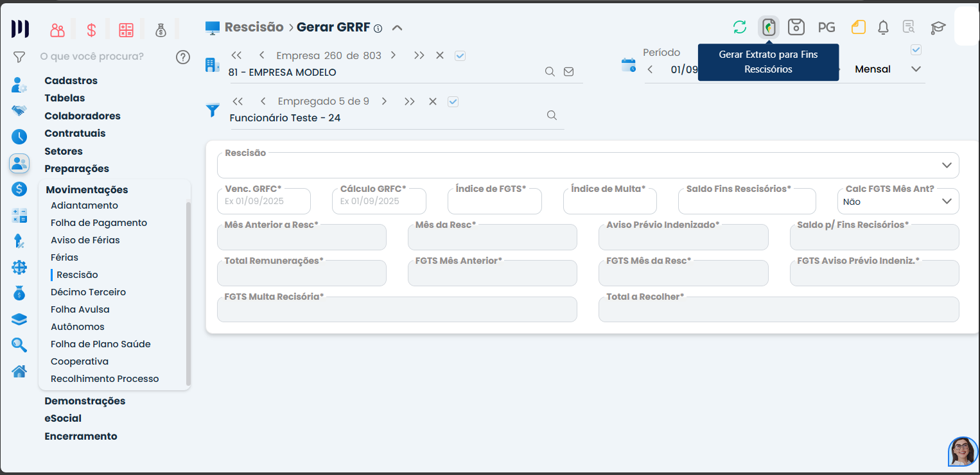Go to next company in Empresa navigator
Screen dimensions: 980x475
tap(393, 56)
